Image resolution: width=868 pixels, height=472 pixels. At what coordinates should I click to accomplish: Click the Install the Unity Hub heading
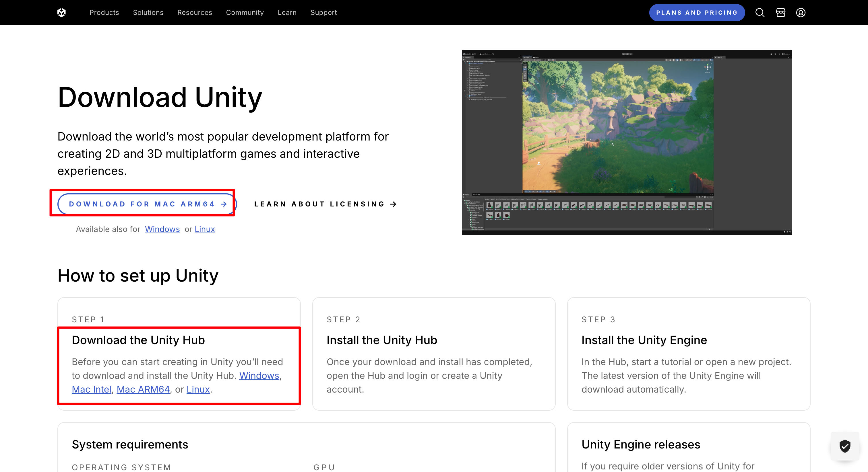(382, 340)
